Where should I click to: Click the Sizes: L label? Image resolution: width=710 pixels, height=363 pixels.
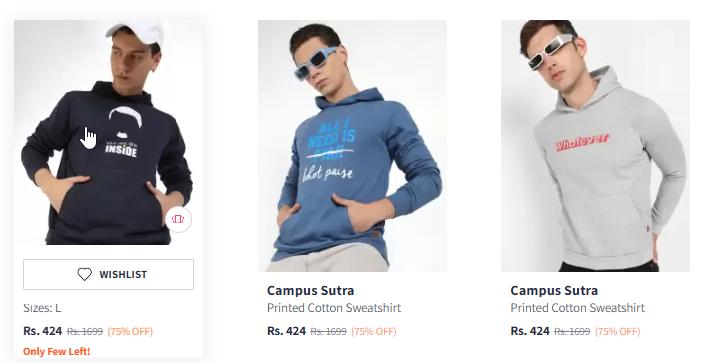click(x=42, y=309)
